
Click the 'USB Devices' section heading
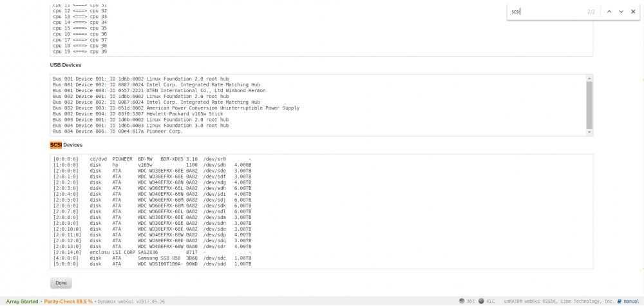[x=66, y=65]
